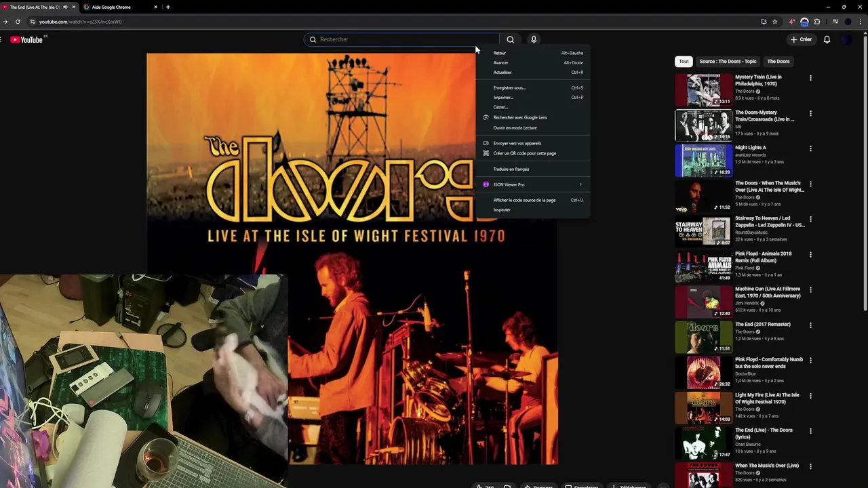The height and width of the screenshot is (488, 868).
Task: Open options for Comfortably Numb video
Action: tap(810, 360)
